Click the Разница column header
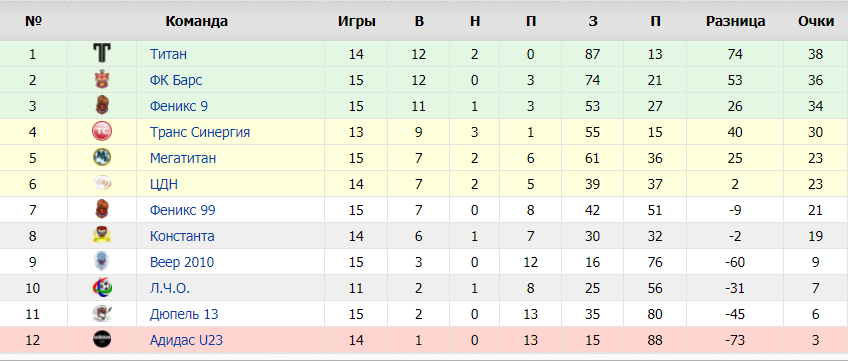Image resolution: width=848 pixels, height=361 pixels. click(736, 22)
